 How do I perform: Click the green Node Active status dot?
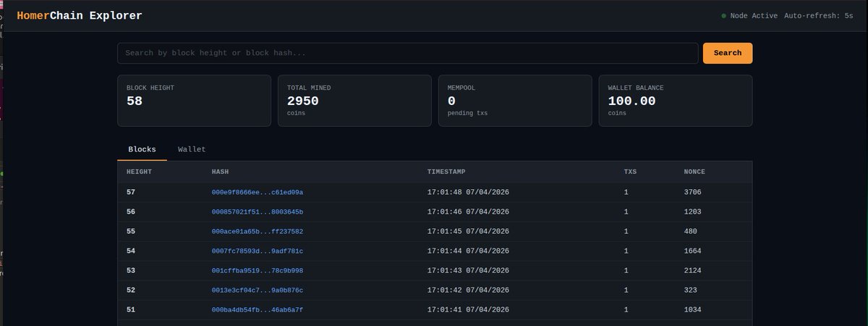point(723,16)
